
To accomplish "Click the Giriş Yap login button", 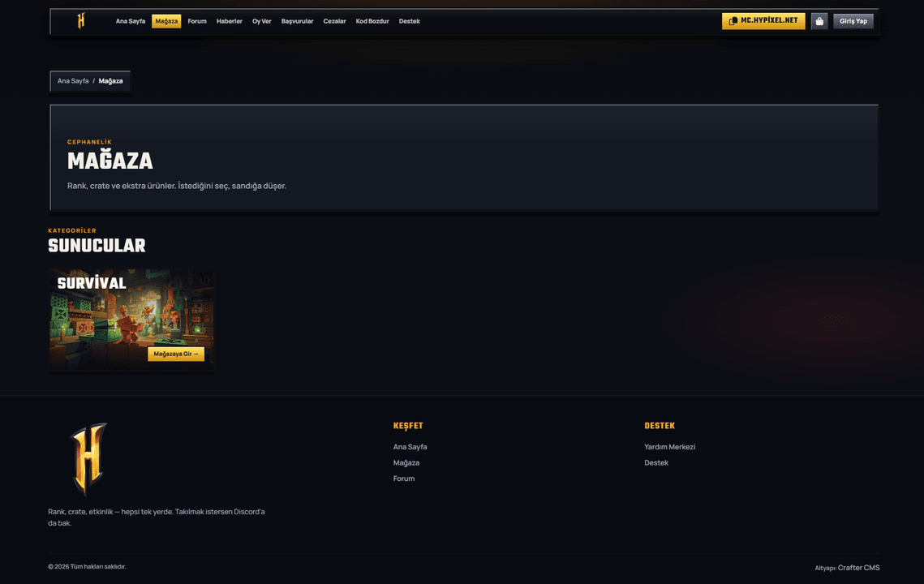I will [x=853, y=21].
